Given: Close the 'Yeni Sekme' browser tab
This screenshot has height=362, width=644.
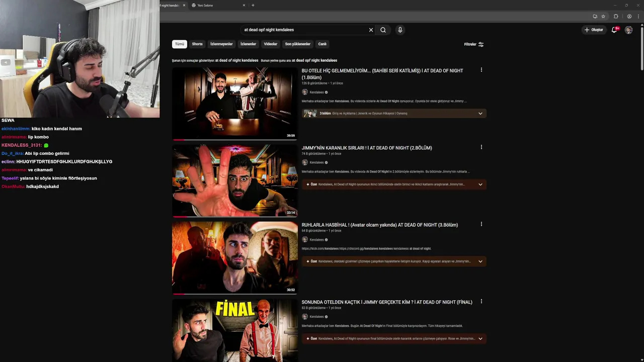Looking at the screenshot, I should [244, 6].
